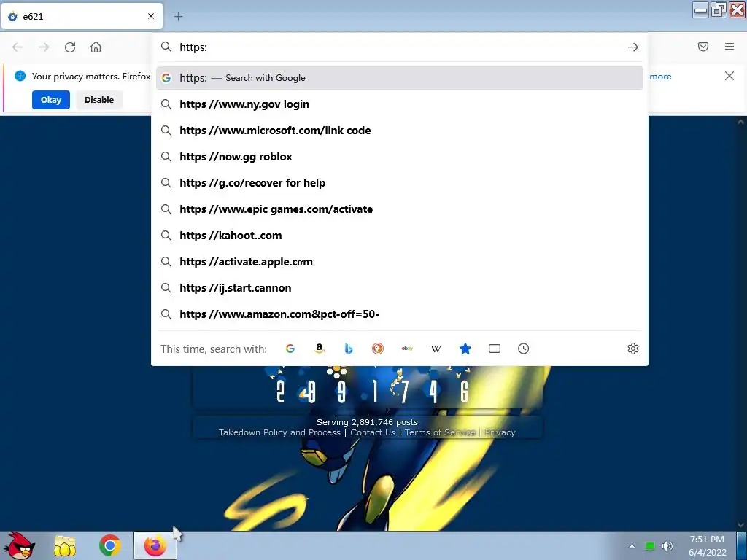
Task: Click the go arrow in address bar
Action: click(632, 47)
